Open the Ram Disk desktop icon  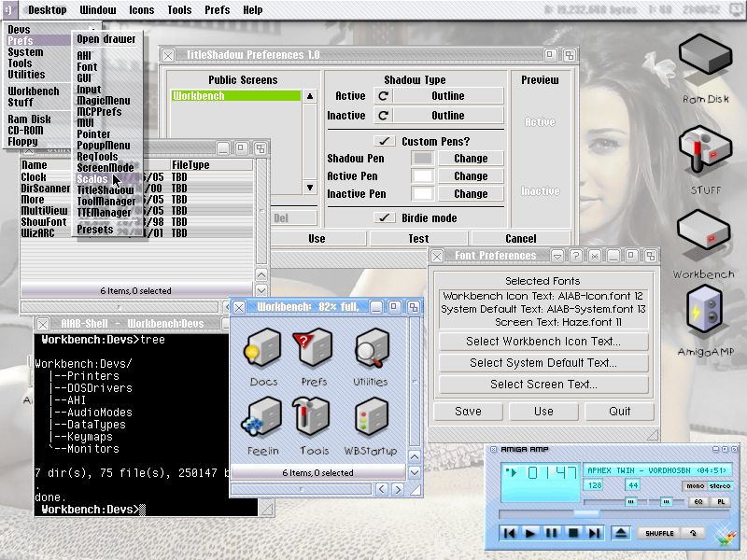(705, 62)
